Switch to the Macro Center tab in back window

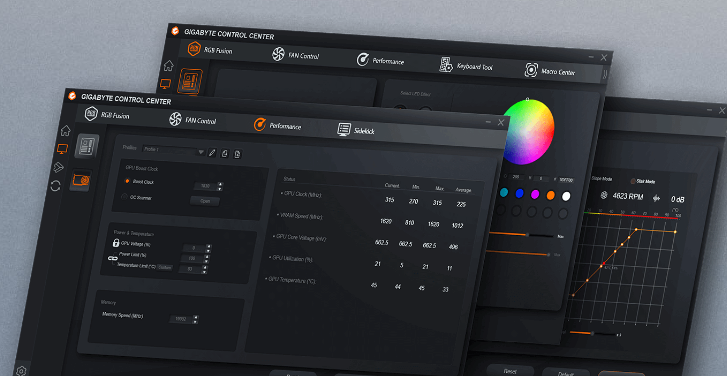tap(550, 71)
